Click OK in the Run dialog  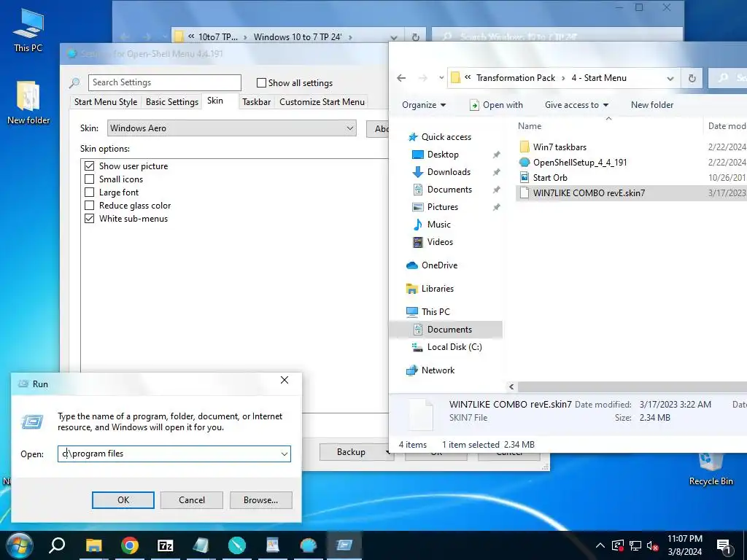pos(123,500)
